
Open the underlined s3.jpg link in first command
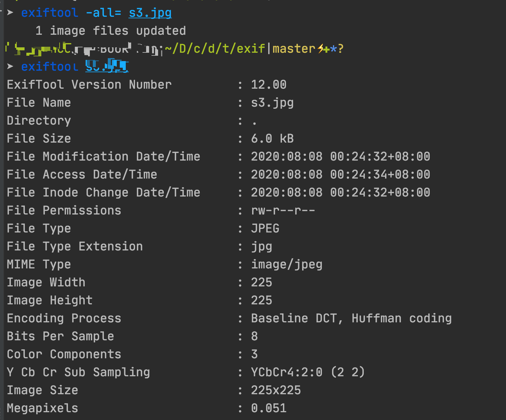point(150,13)
